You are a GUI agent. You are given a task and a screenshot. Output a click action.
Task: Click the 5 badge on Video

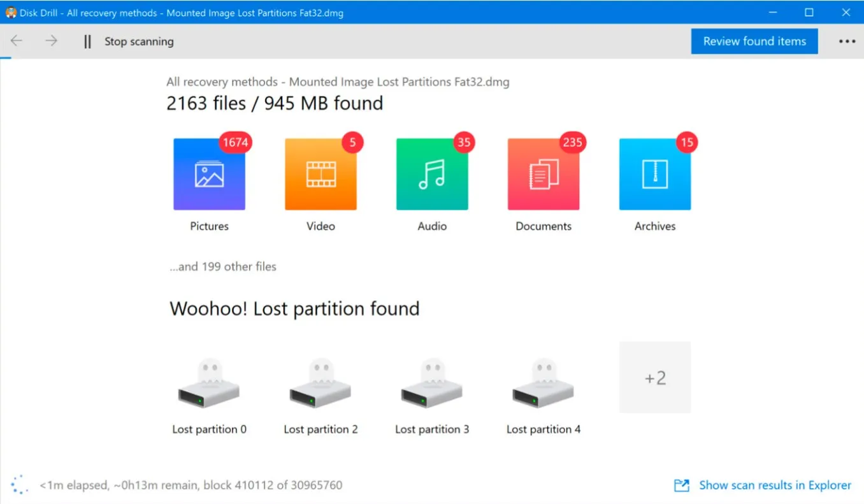pyautogui.click(x=352, y=142)
